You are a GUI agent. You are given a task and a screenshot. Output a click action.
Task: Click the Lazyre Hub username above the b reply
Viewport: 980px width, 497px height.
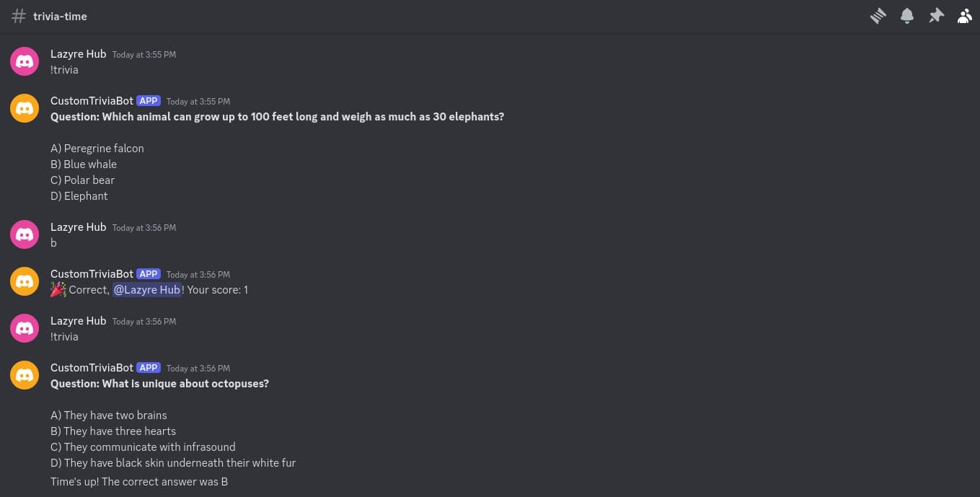(x=78, y=226)
